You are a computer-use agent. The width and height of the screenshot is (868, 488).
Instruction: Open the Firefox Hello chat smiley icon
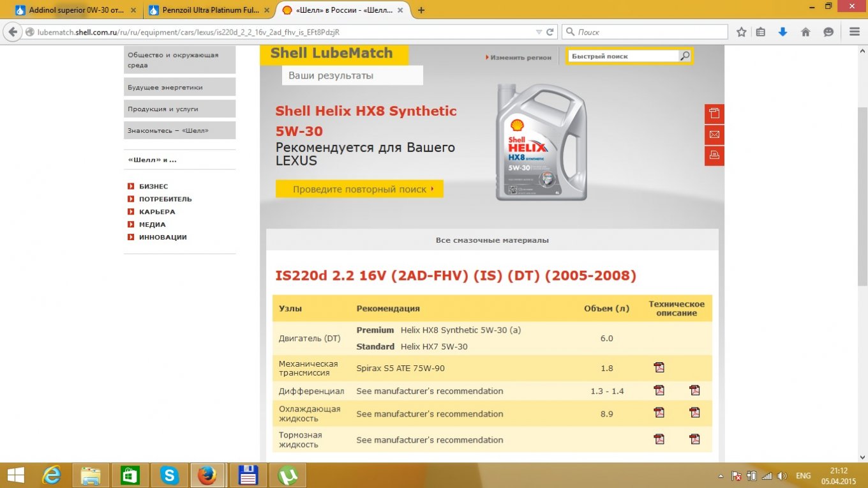pos(828,32)
